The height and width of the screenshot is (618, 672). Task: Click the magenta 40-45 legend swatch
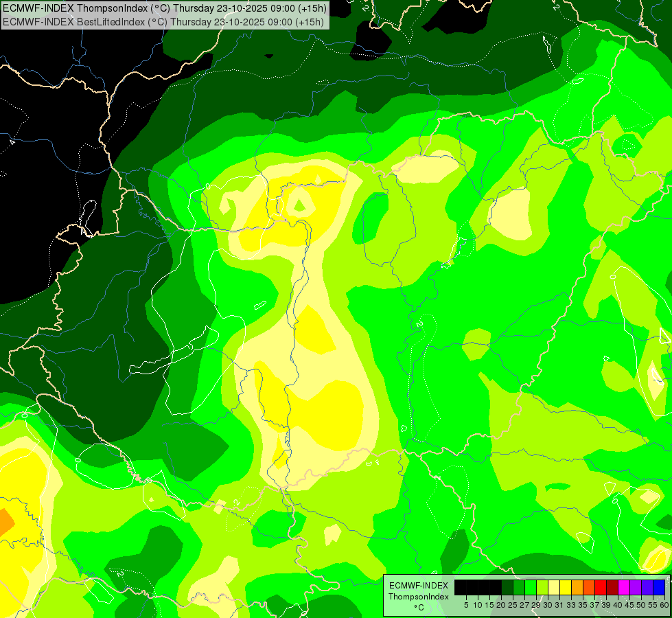[x=624, y=588]
